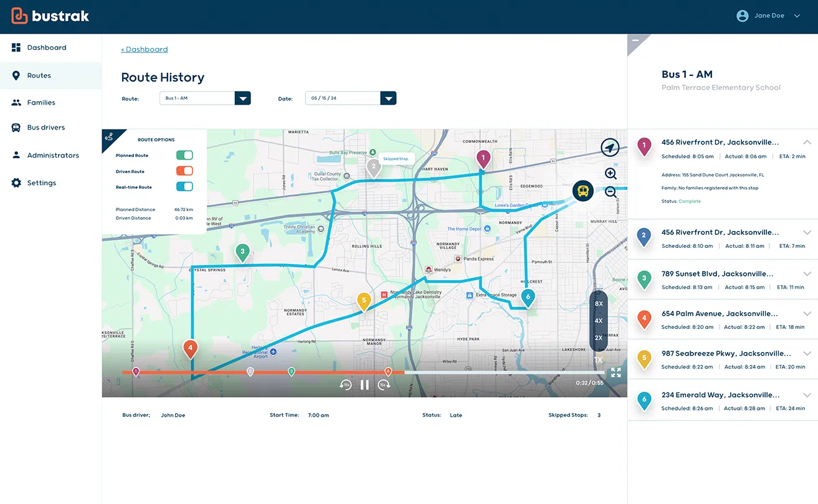Select blue map pin for stop 6
Image resolution: width=818 pixels, height=504 pixels.
click(x=528, y=298)
